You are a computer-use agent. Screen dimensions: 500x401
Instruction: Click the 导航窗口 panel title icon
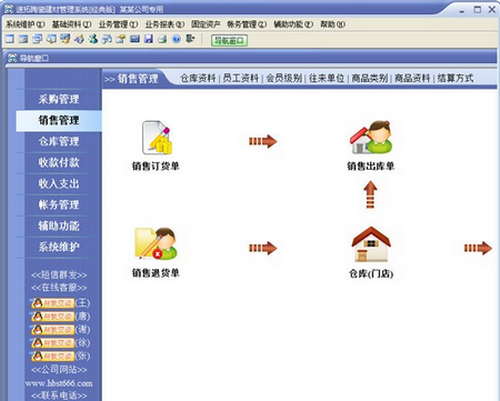pos(12,58)
